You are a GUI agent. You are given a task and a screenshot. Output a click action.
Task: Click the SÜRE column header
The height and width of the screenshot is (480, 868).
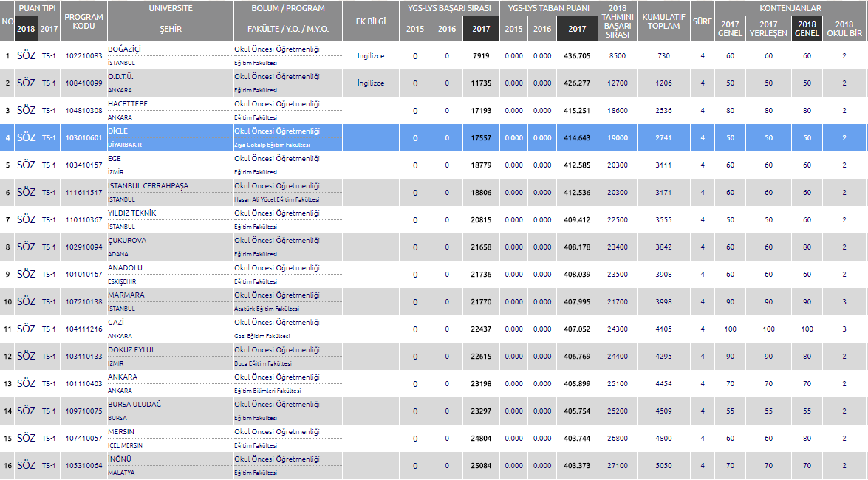click(702, 21)
